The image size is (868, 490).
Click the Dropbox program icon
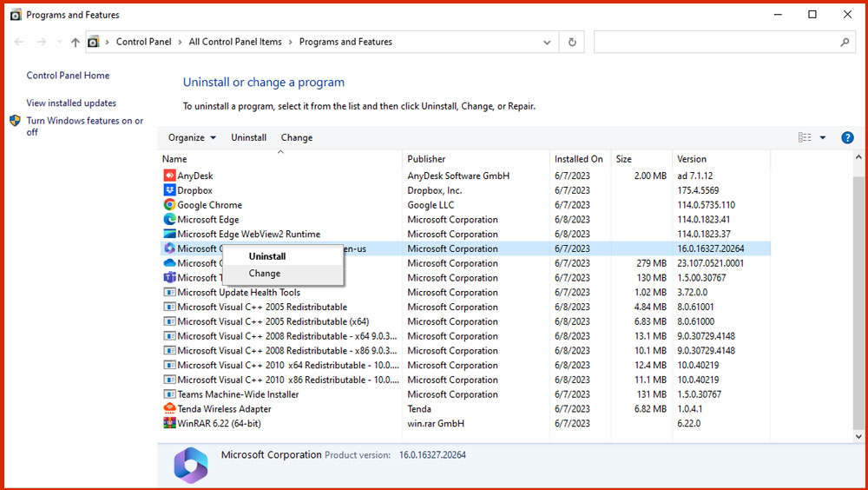point(169,190)
